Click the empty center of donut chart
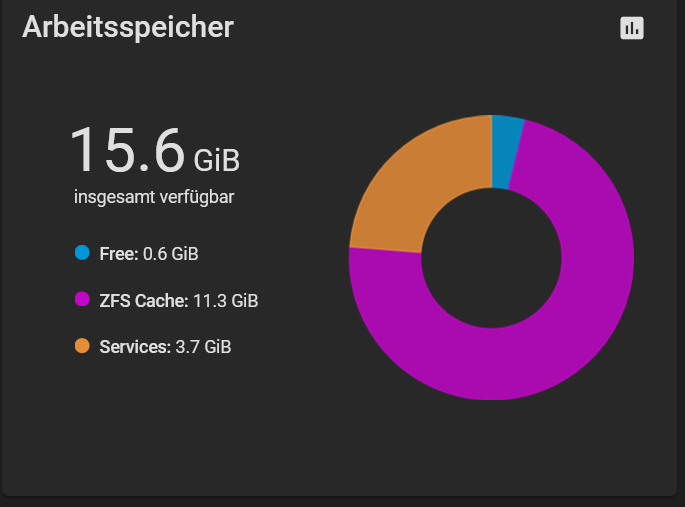 click(x=491, y=258)
